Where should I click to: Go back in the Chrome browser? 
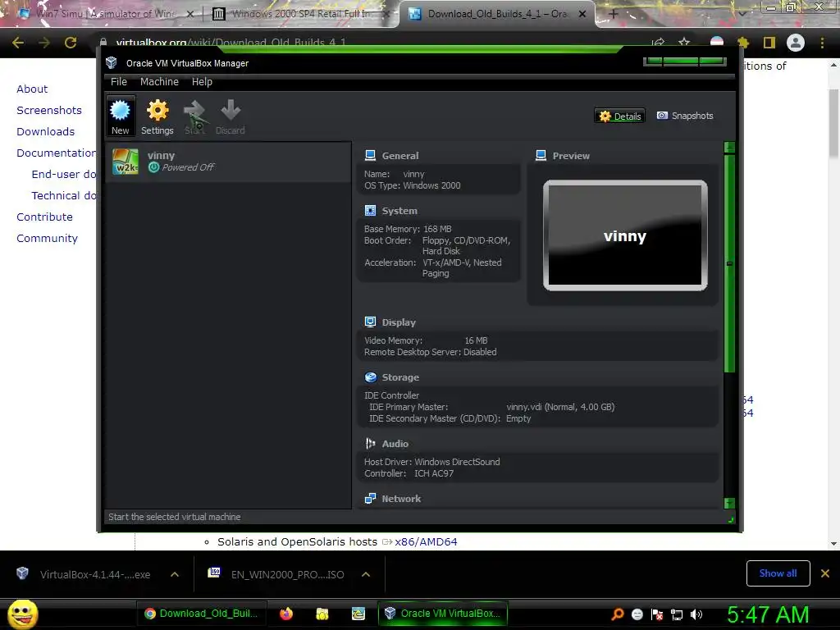click(18, 43)
